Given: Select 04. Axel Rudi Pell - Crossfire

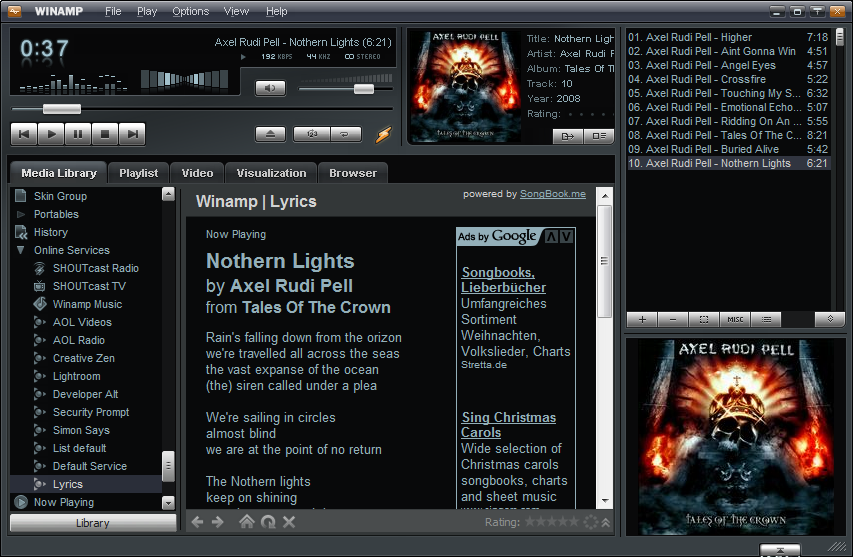Looking at the screenshot, I should pyautogui.click(x=728, y=79).
